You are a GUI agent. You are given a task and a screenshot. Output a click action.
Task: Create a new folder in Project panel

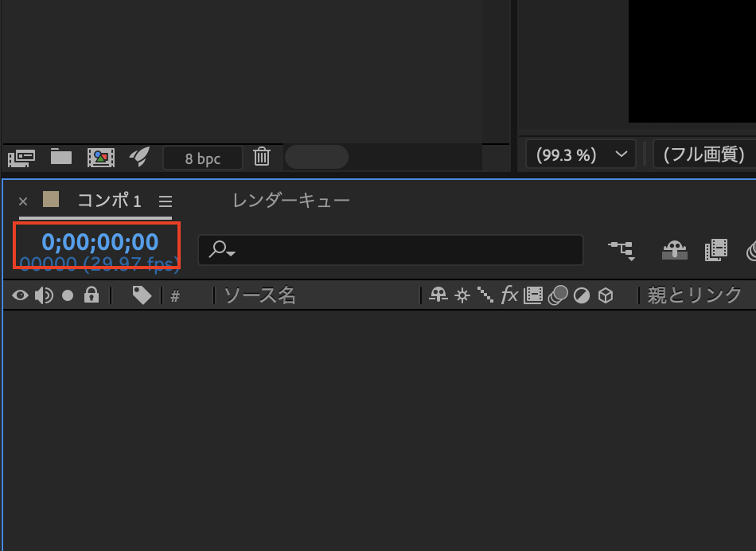[61, 157]
